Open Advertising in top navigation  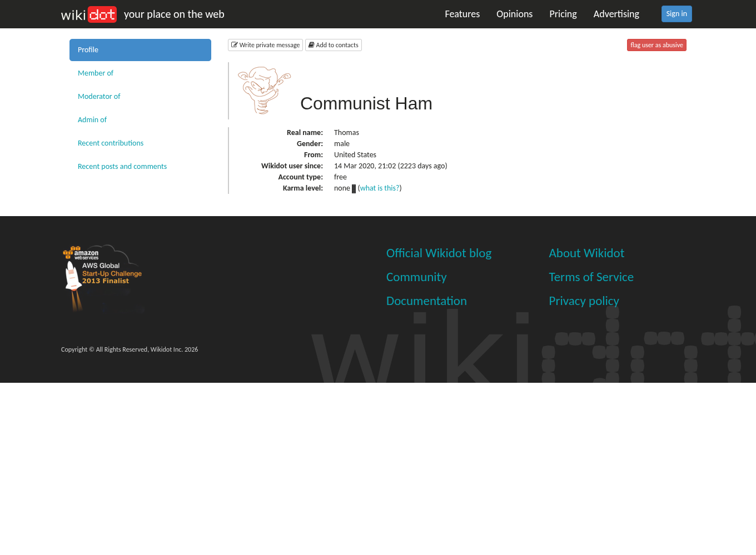pyautogui.click(x=616, y=14)
